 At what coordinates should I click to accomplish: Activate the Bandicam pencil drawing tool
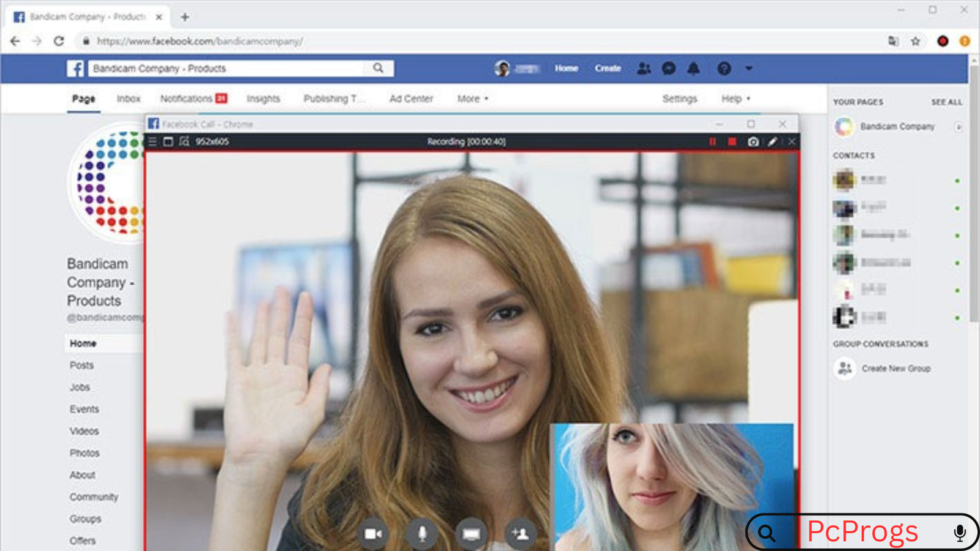(772, 141)
